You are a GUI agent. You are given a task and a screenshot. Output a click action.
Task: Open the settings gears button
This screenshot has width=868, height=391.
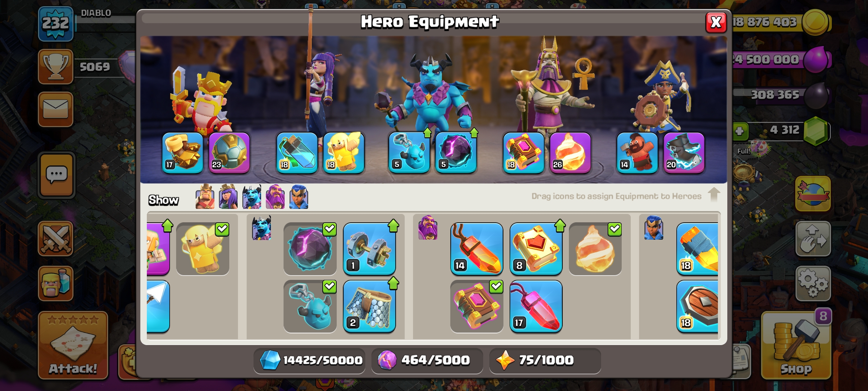pos(813,283)
